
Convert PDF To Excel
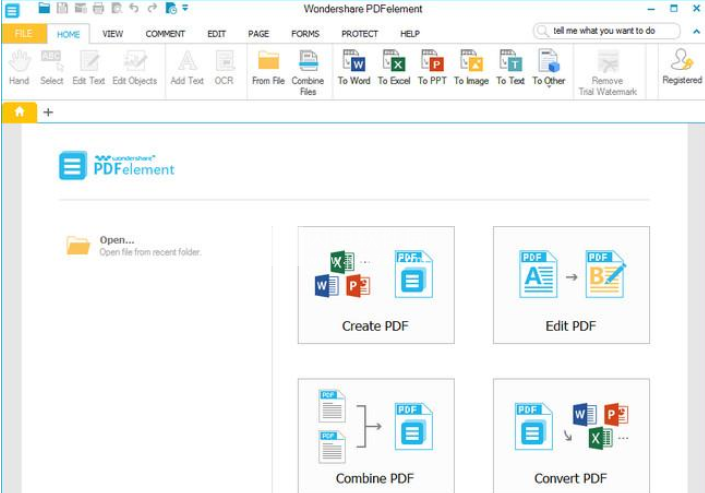(394, 68)
